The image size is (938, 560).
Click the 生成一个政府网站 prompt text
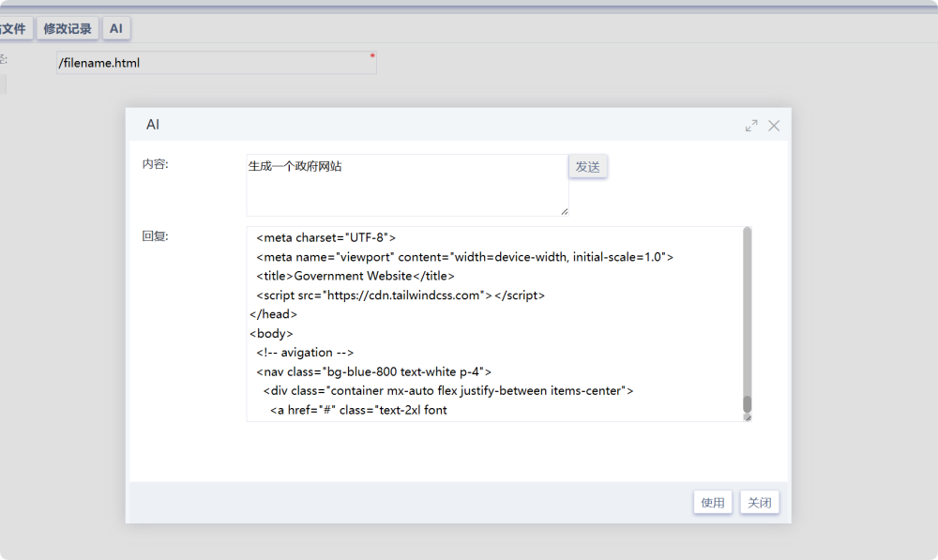(295, 166)
